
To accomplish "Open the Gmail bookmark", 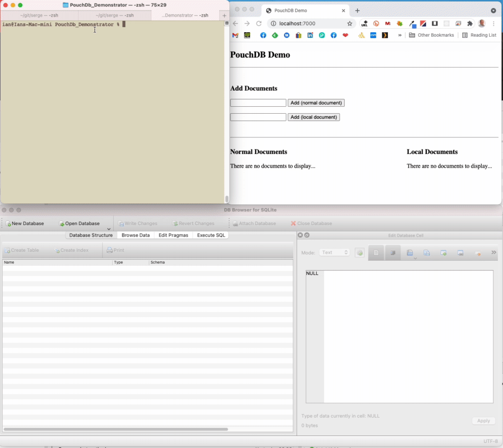I will pos(235,35).
